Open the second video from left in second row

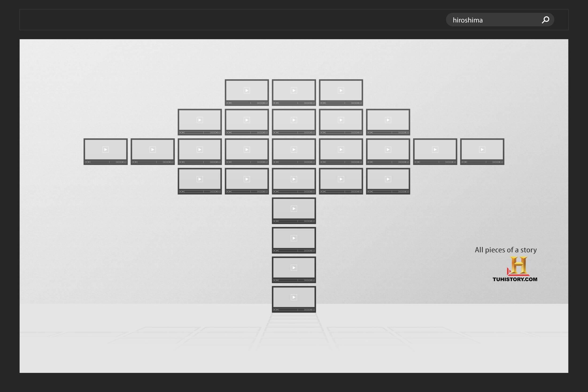(247, 122)
